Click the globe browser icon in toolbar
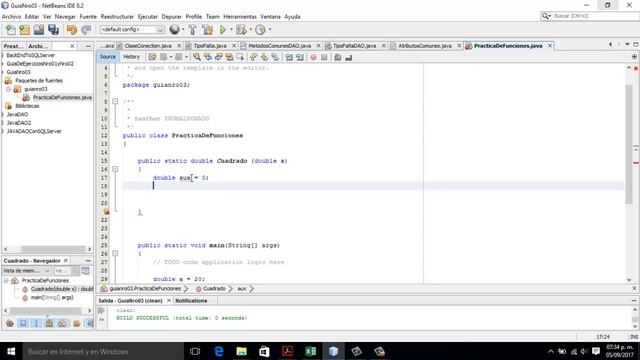Screen dimensions: 640x360 (174, 29)
